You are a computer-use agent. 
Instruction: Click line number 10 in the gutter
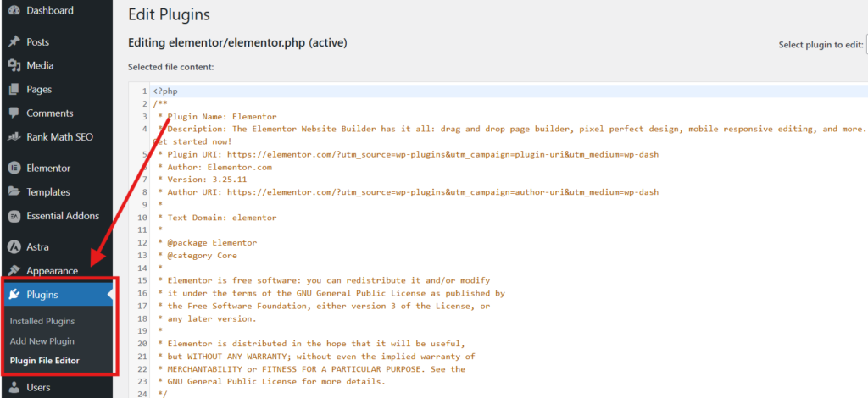(x=142, y=218)
